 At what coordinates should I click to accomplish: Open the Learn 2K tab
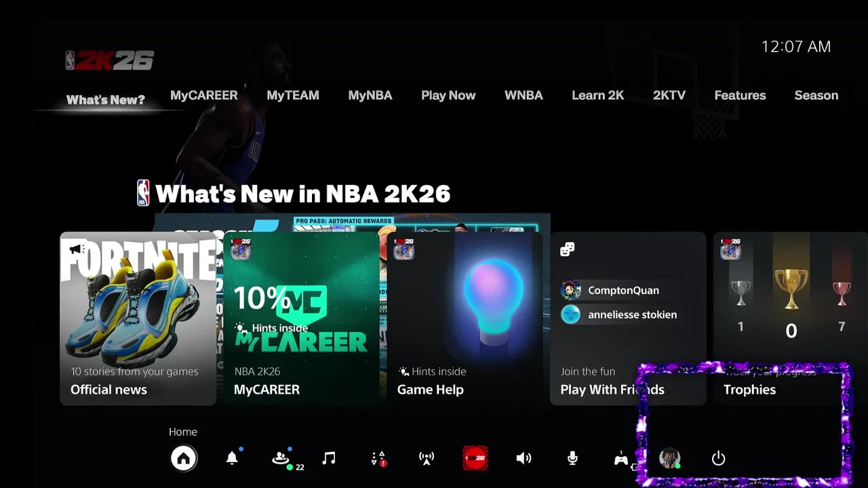[x=598, y=96]
